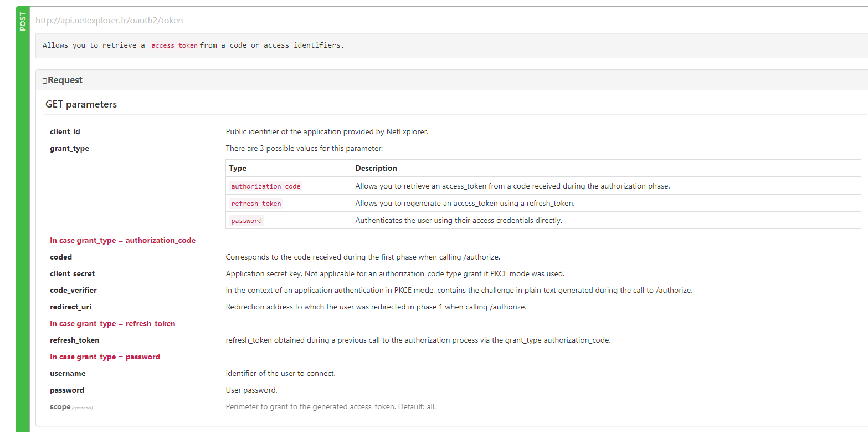Expand the grant_type = authorization_code section
868x432 pixels.
coord(122,240)
